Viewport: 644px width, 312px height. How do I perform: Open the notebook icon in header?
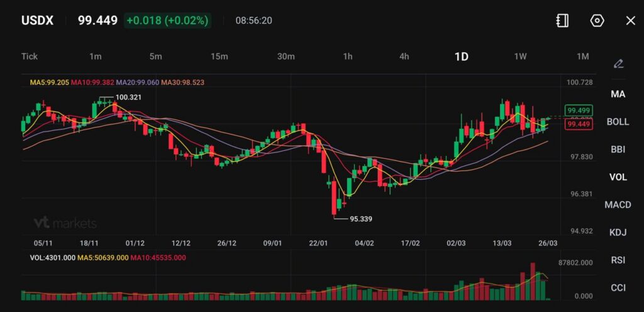pos(562,21)
